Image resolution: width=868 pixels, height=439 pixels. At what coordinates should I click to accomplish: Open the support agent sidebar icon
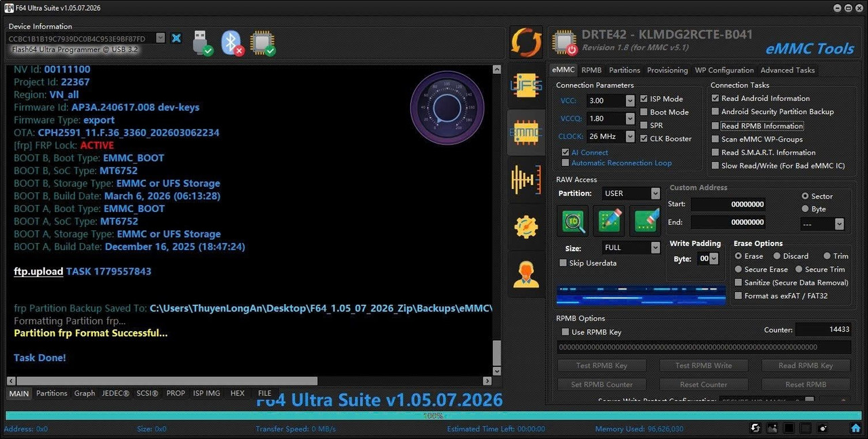coord(526,274)
